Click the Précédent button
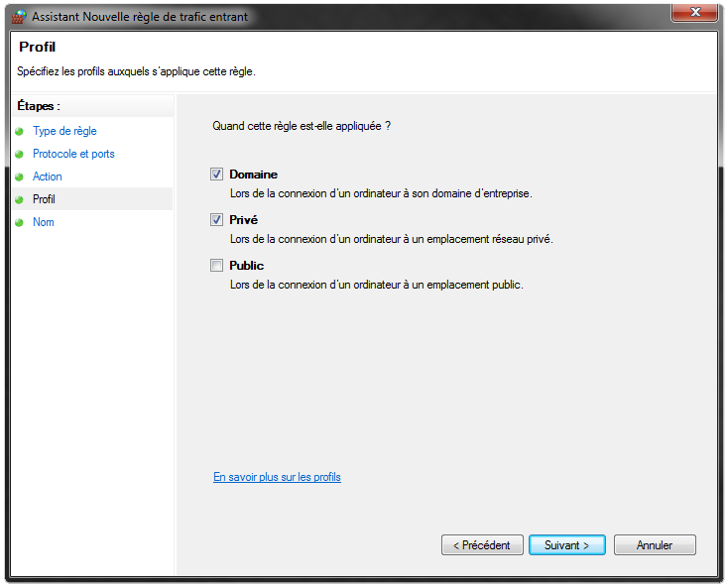This screenshot has height=588, width=728. click(482, 544)
